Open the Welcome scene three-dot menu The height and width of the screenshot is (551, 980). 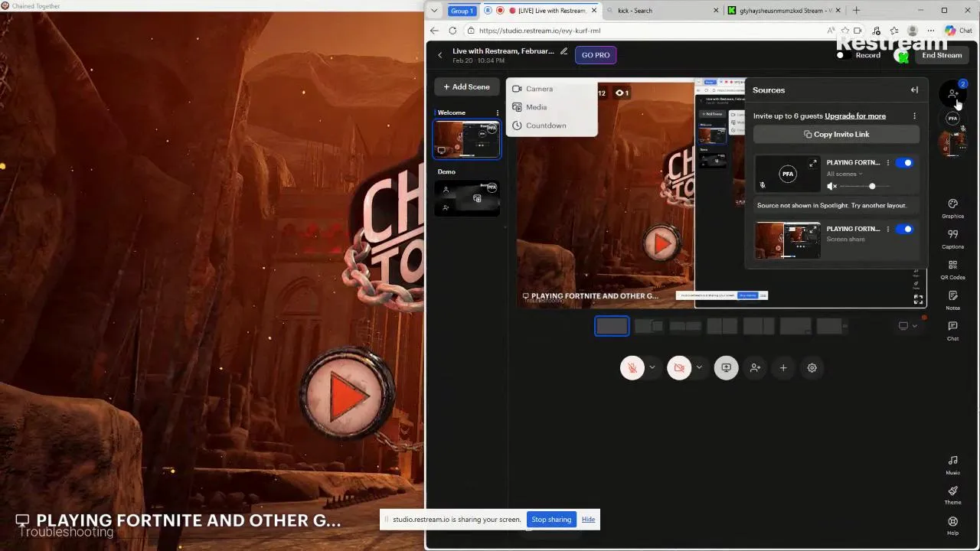497,112
